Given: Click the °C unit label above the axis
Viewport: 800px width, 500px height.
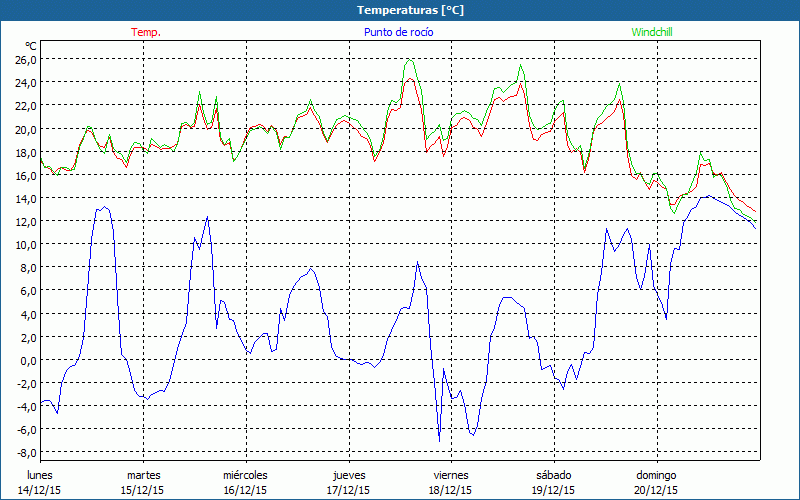Looking at the screenshot, I should point(31,46).
